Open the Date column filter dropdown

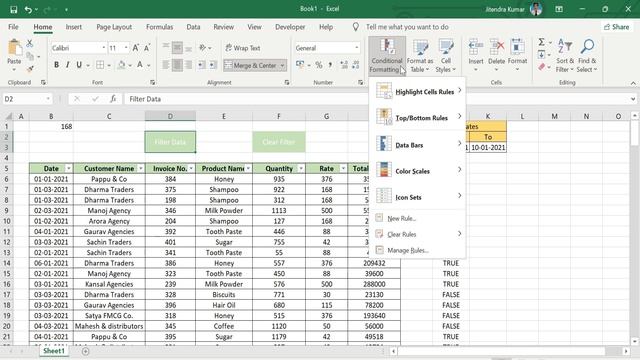[68, 169]
